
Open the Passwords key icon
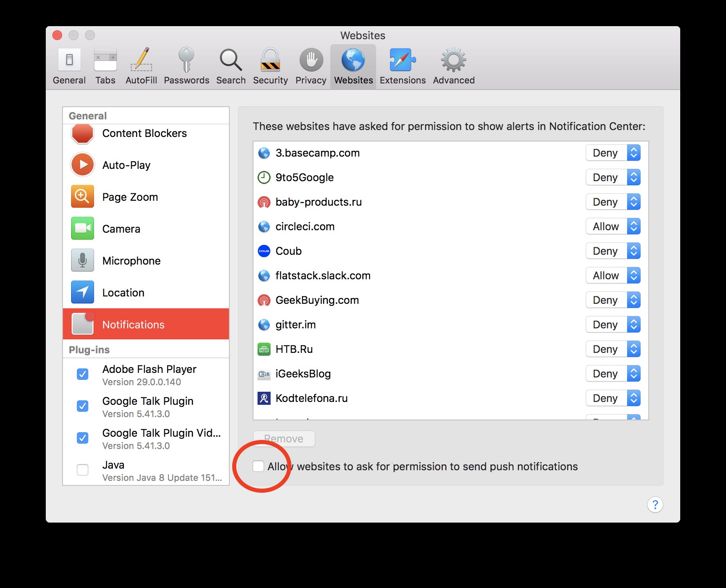click(186, 60)
